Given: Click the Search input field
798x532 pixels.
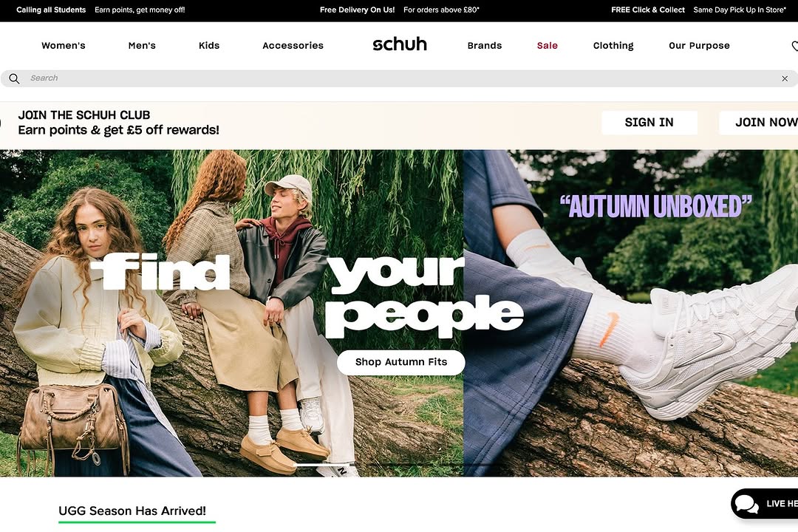Looking at the screenshot, I should pos(402,78).
